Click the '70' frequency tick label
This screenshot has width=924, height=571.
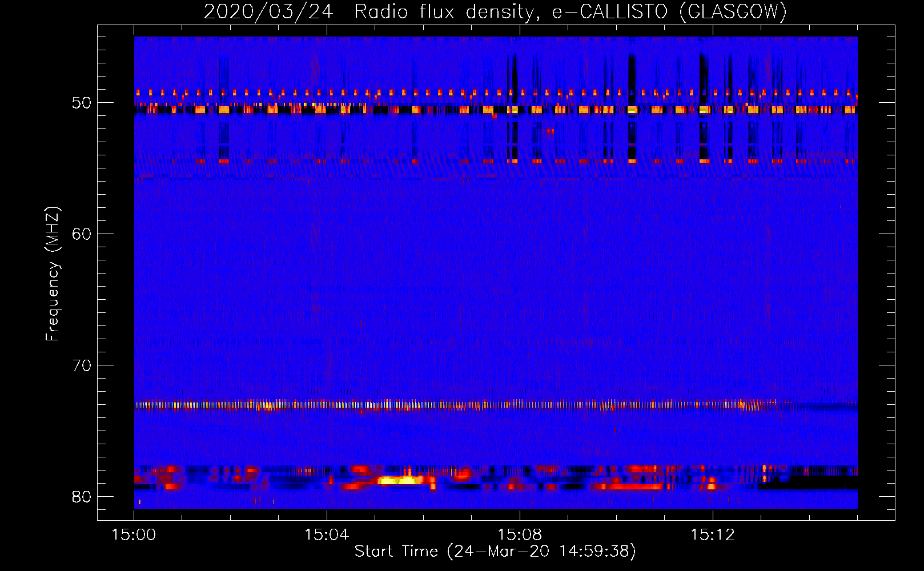[82, 365]
